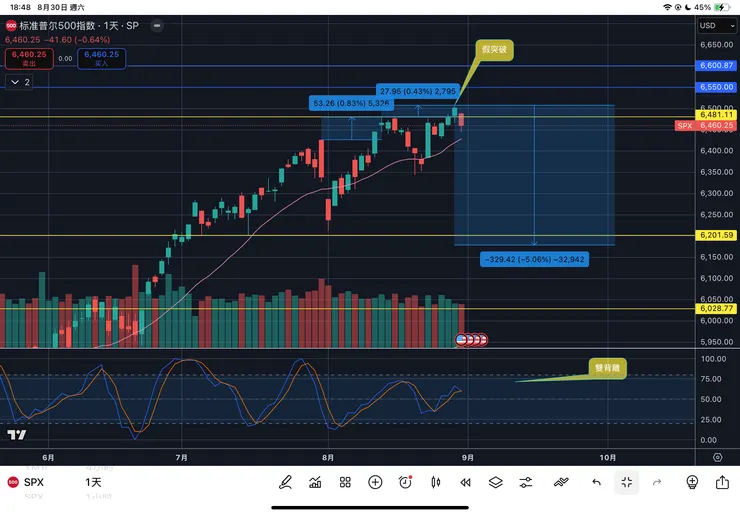Screen dimensions: 740x514
Task: Tap the 6,600.87 blue price label
Action: (x=716, y=65)
